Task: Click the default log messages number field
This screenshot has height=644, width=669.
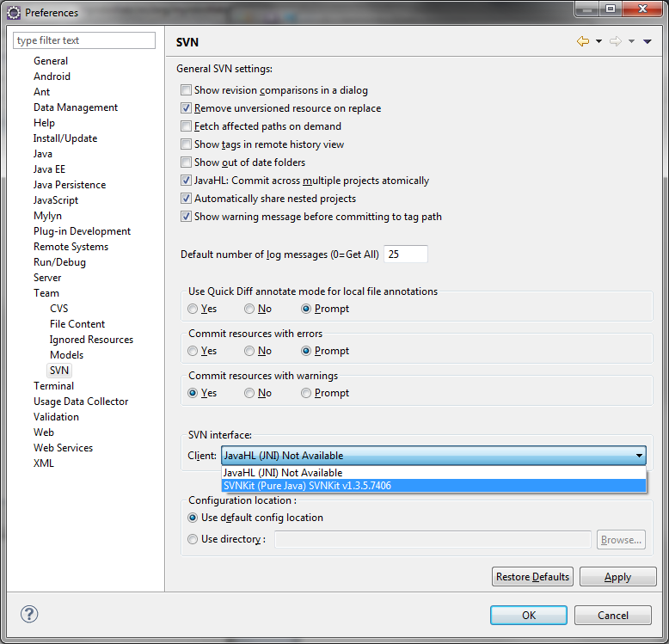Action: pos(405,255)
